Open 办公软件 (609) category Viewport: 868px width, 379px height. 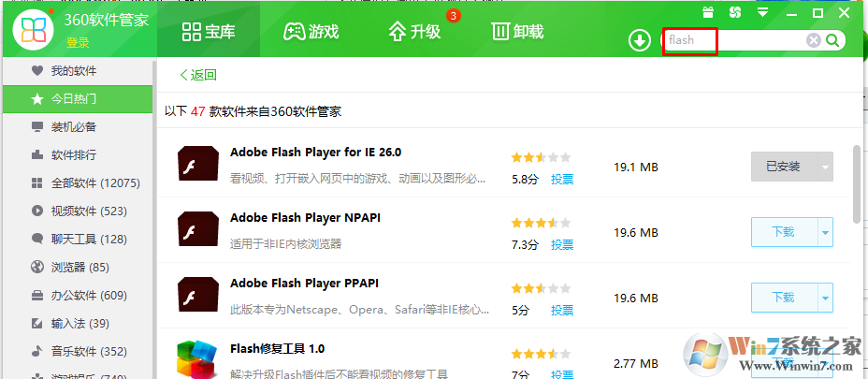pyautogui.click(x=78, y=296)
